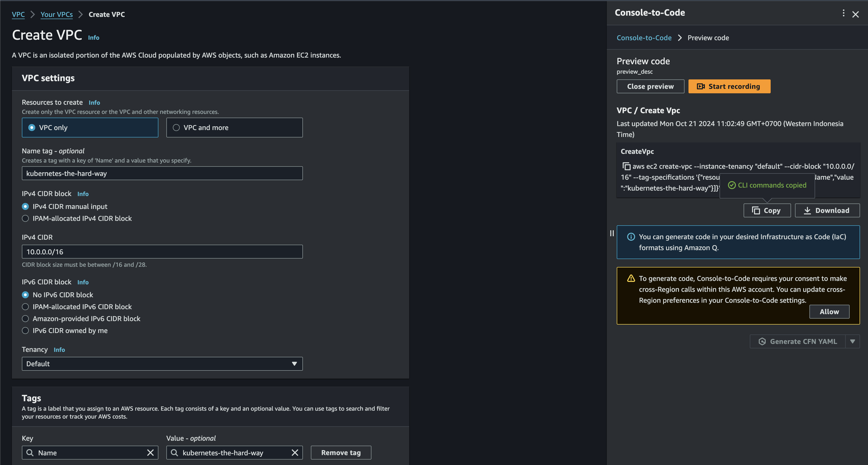Copy the CLI command
The image size is (868, 465).
(x=767, y=210)
